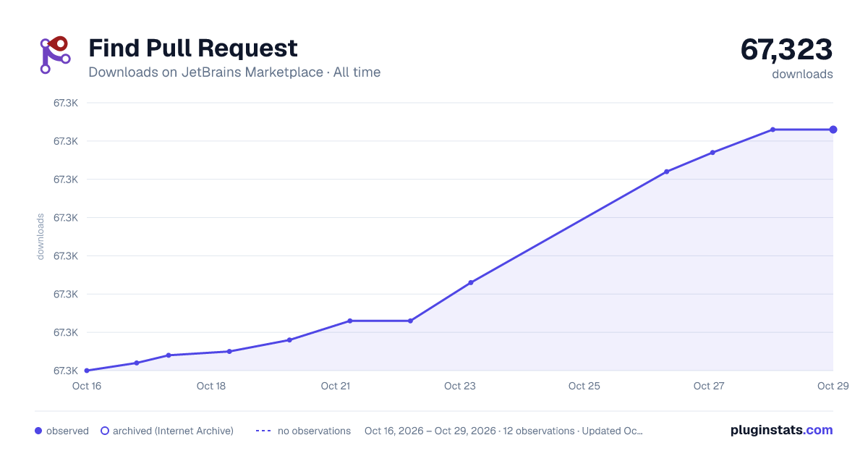Select the 'Find Pull Request' title
The width and height of the screenshot is (868, 456).
pyautogui.click(x=193, y=48)
